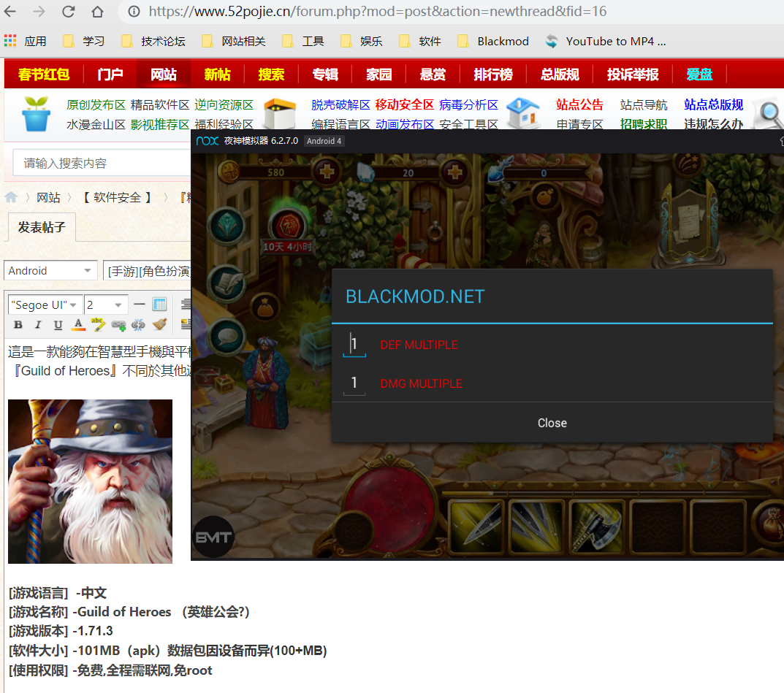The height and width of the screenshot is (693, 784).
Task: Open the "Segoe UI" font dropdown
Action: point(45,305)
